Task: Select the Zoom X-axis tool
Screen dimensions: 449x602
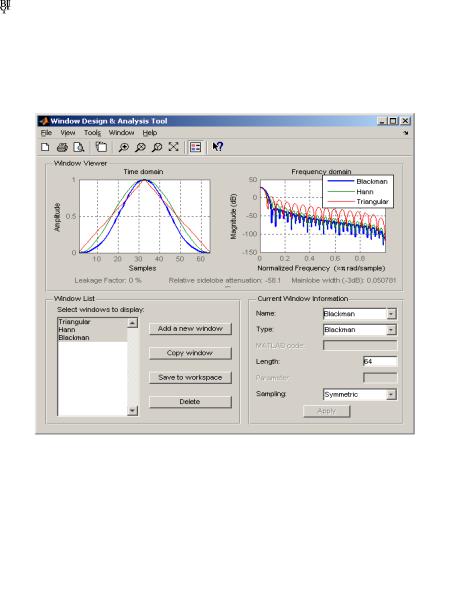Action: tap(140, 147)
